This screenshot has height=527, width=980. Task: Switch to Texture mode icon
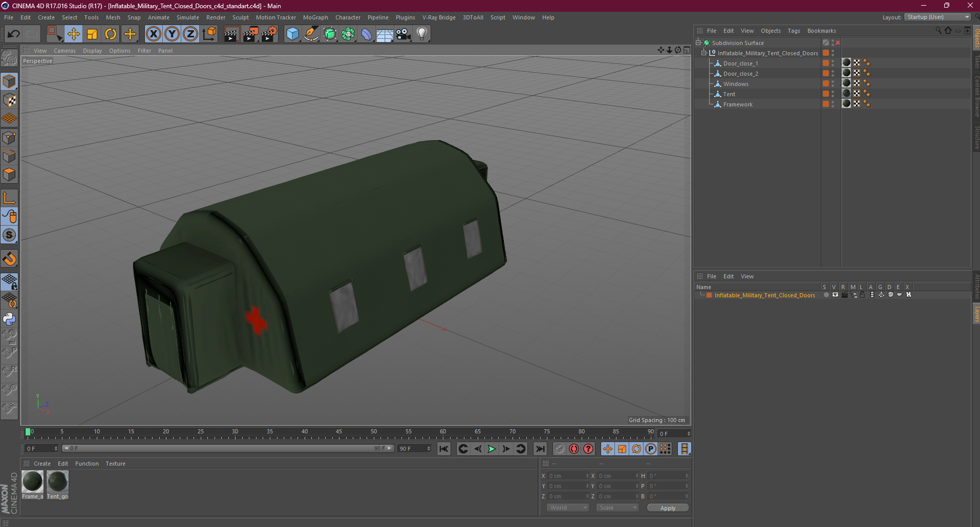click(x=9, y=100)
